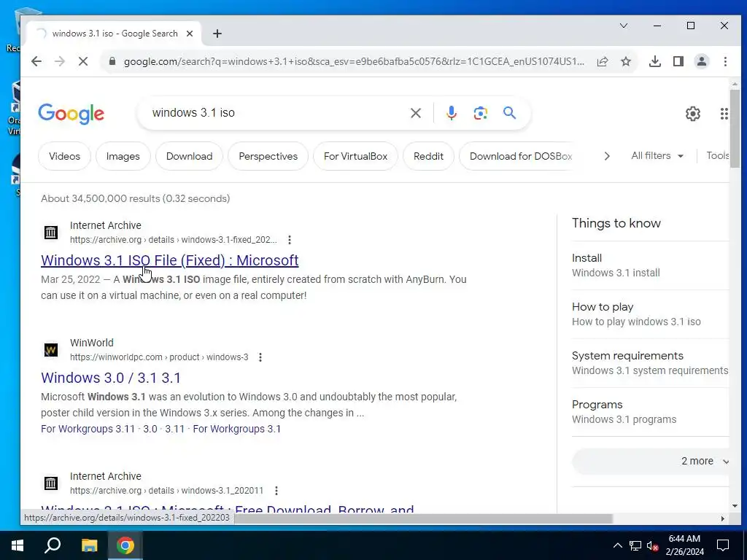Open the search Tools option
Screen dimensions: 747x560
[717, 156]
